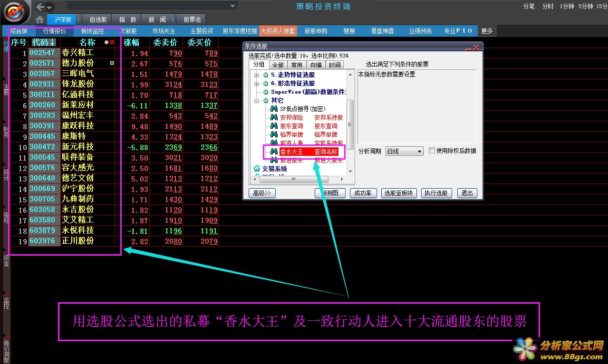The height and width of the screenshot is (364, 608).
Task: Open the 股东深度挖掘 sub-tab
Action: coord(240,31)
